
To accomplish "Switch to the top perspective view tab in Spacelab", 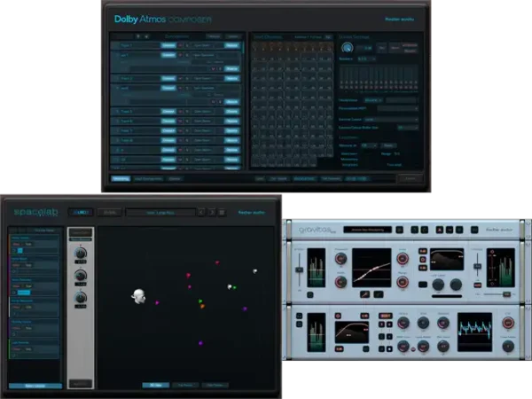I will [x=185, y=385].
